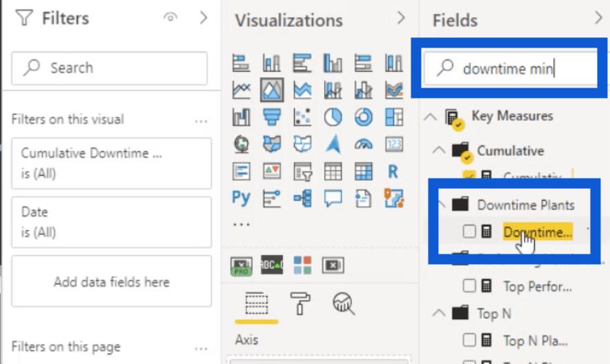610x364 pixels.
Task: Toggle the Filters pane eye icon
Action: coord(170,17)
